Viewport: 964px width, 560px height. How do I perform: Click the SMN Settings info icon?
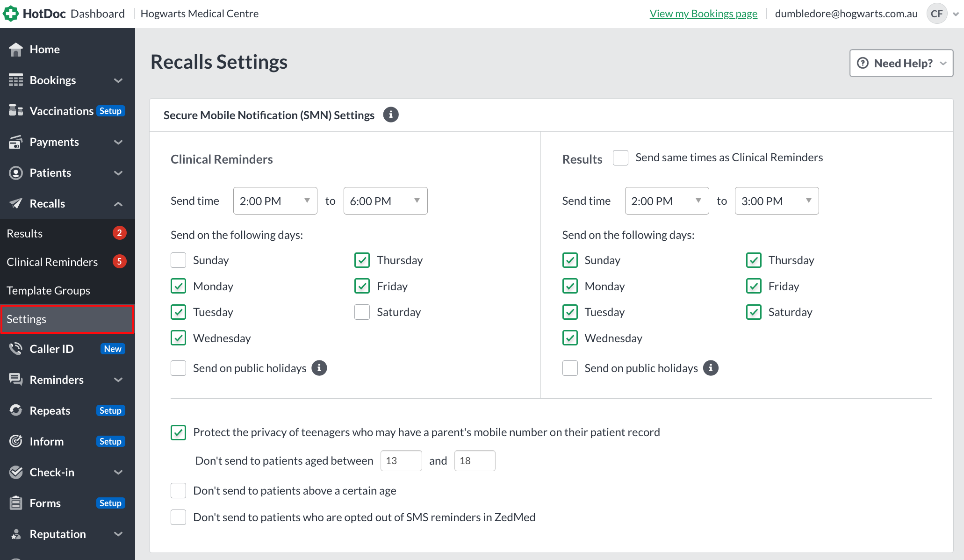(x=391, y=115)
